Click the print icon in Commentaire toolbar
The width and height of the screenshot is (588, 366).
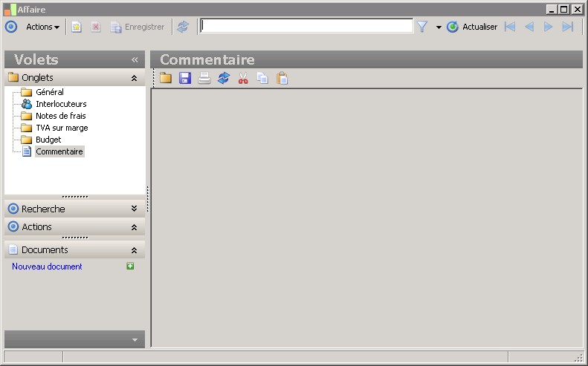coord(204,78)
